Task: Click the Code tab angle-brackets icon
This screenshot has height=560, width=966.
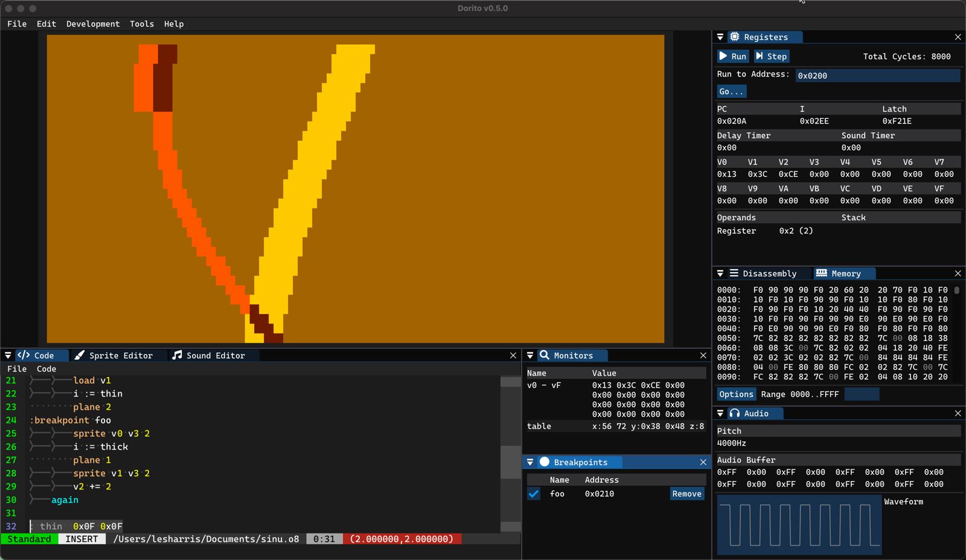Action: click(x=23, y=355)
